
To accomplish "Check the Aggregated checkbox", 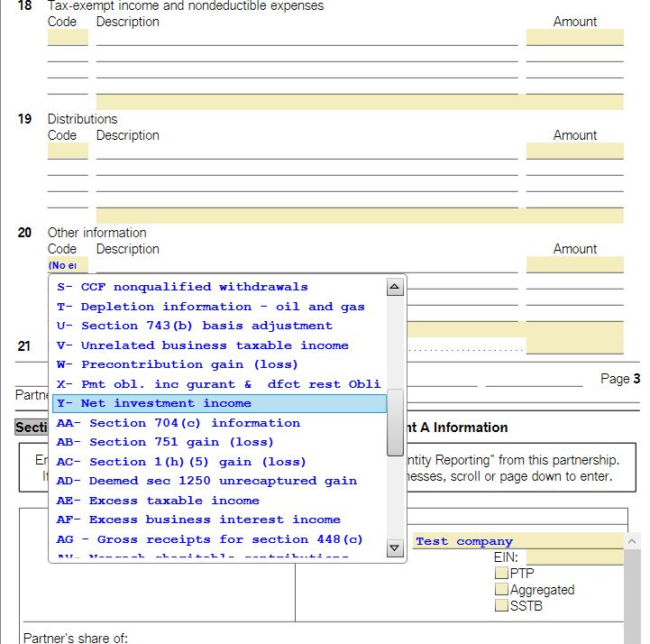I will [x=502, y=590].
